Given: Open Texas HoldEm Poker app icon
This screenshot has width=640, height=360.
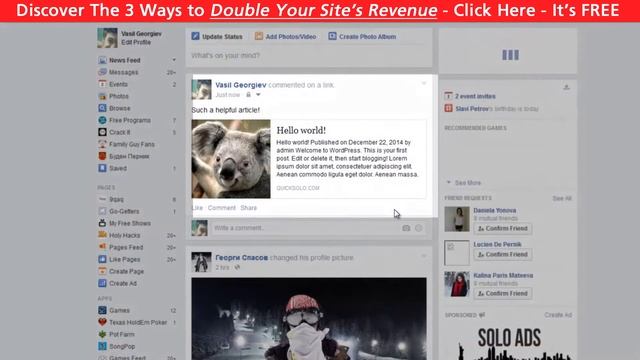Looking at the screenshot, I should [102, 322].
